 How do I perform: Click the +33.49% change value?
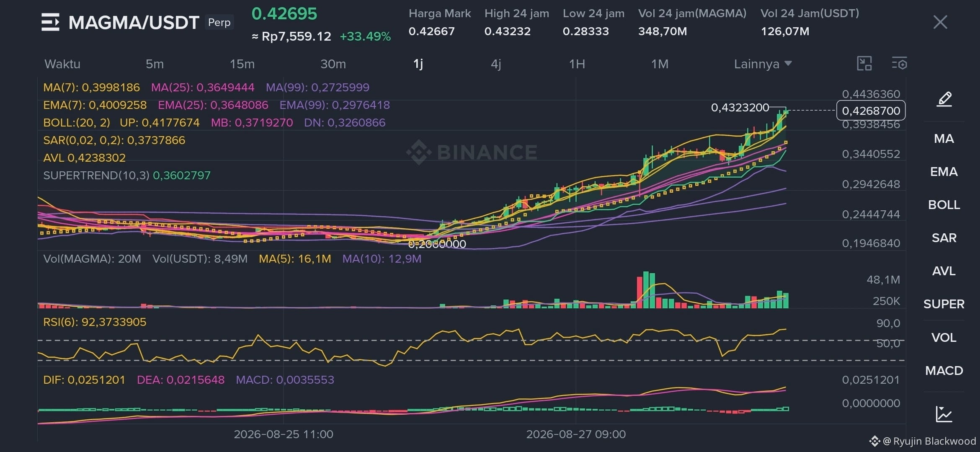point(365,36)
